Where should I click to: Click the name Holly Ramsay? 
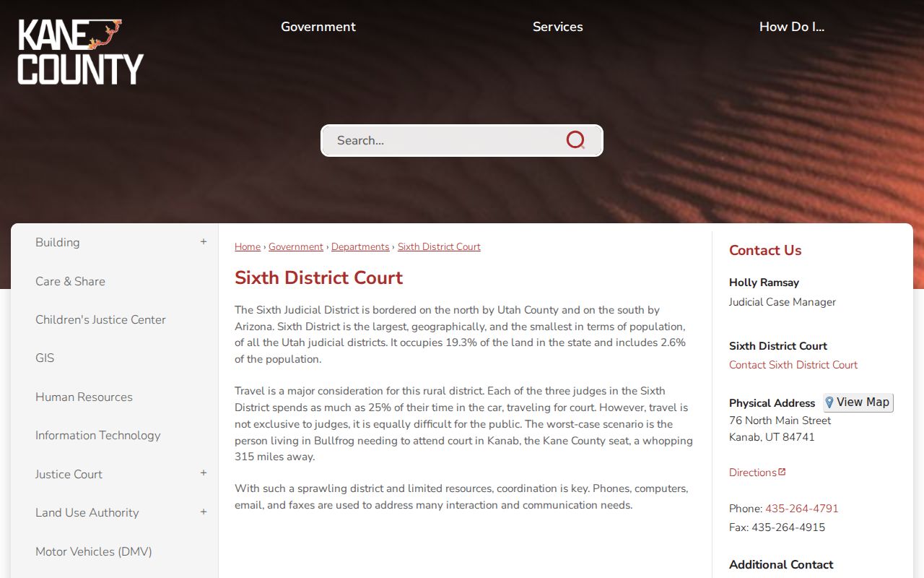pyautogui.click(x=764, y=282)
